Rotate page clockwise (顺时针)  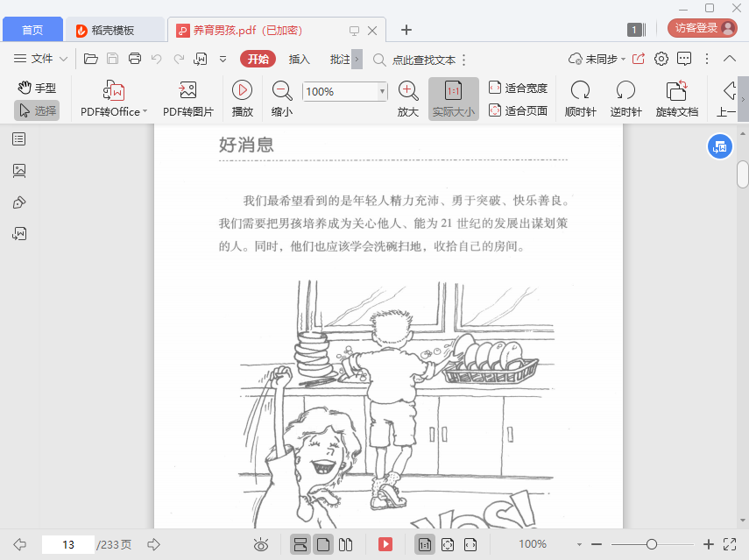click(581, 99)
